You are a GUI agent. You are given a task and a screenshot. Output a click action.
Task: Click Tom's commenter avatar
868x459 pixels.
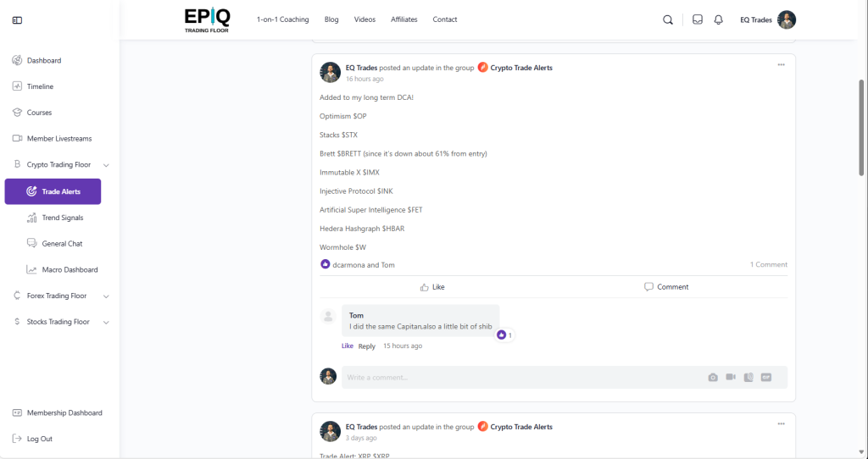328,317
